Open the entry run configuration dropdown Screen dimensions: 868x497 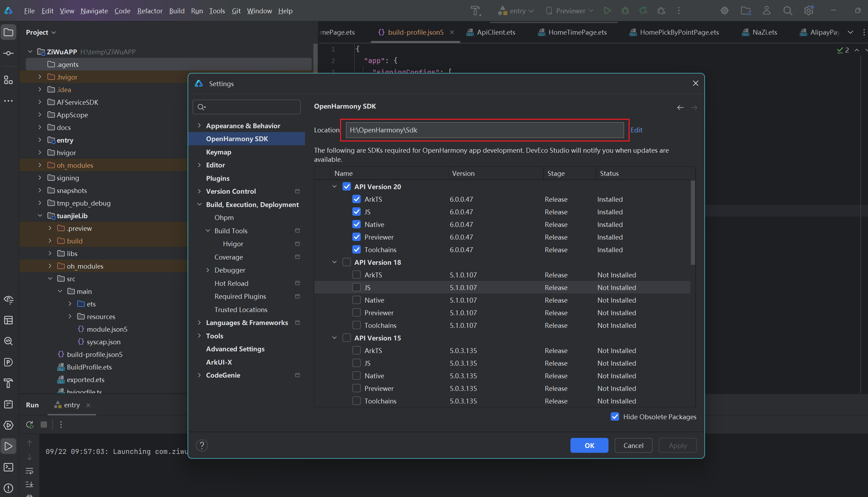(x=516, y=11)
